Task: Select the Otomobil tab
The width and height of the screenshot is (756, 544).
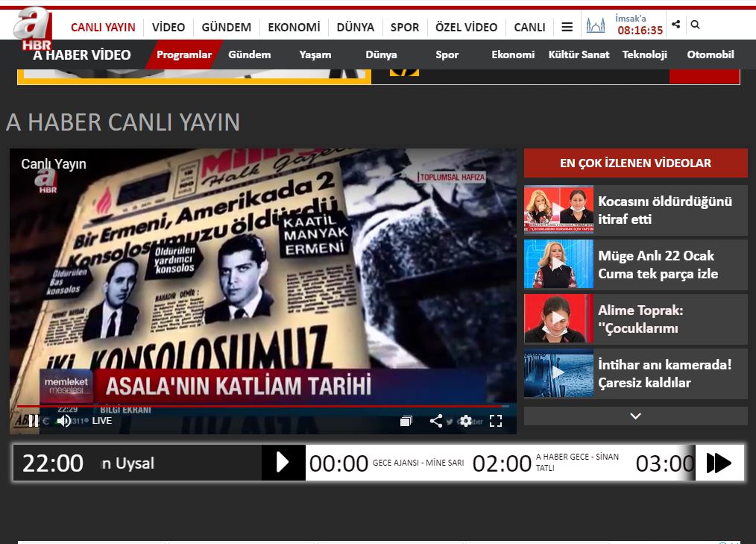Action: (711, 54)
